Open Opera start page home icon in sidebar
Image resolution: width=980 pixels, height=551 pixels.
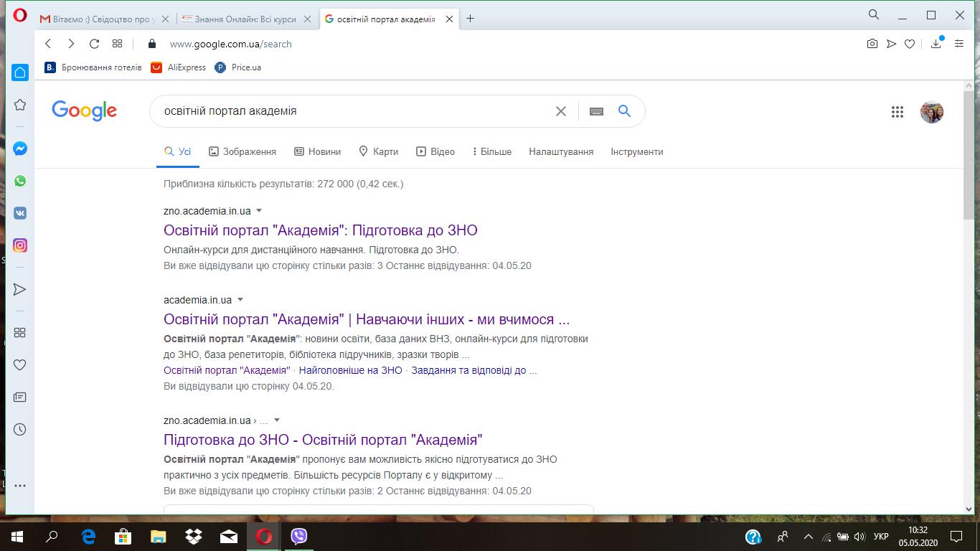click(x=20, y=72)
